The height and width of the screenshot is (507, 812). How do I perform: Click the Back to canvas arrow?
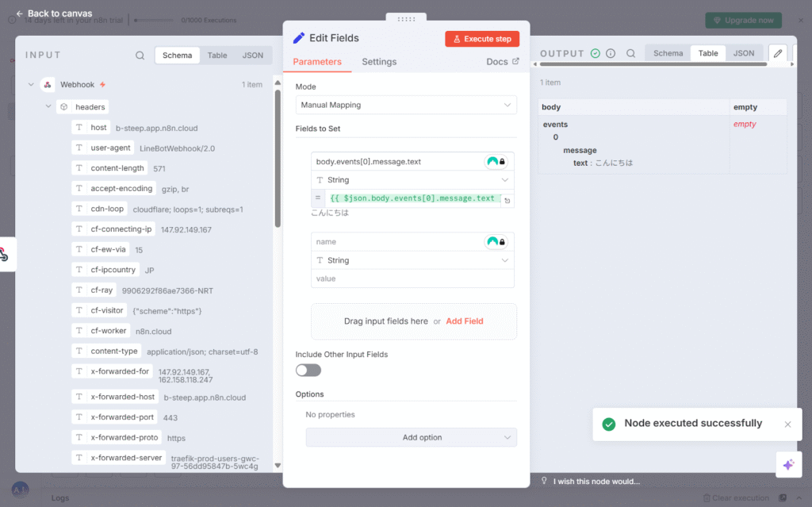point(20,13)
